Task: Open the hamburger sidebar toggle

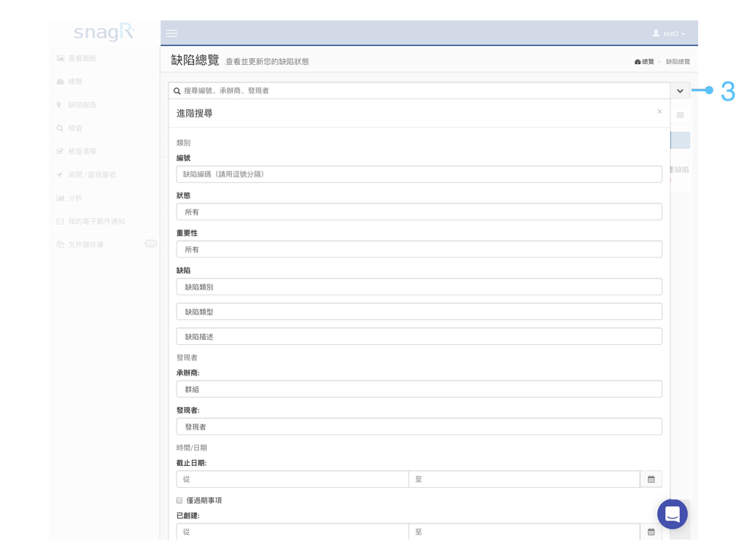Action: pos(171,34)
